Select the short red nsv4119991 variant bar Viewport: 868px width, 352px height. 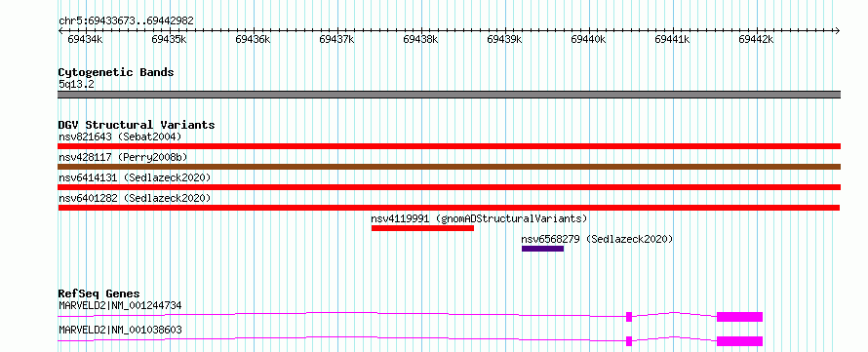[423, 228]
